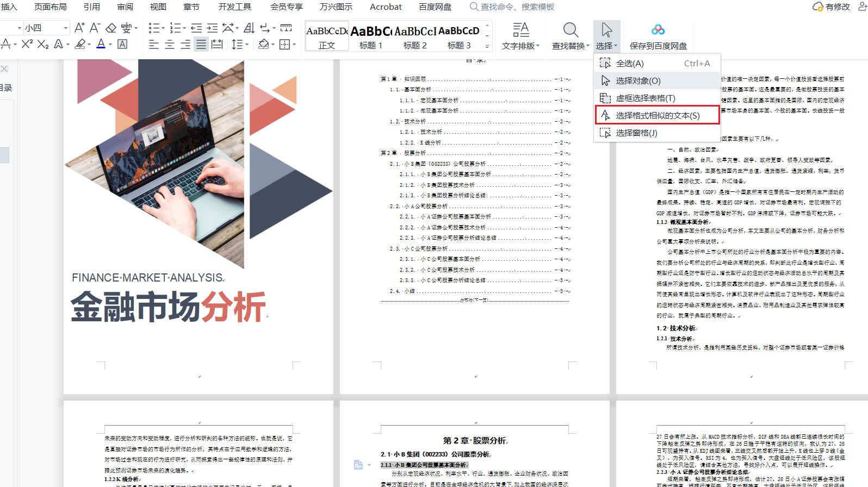Toggle right text alignment
Viewport: 868px width, 487px height.
[x=185, y=45]
